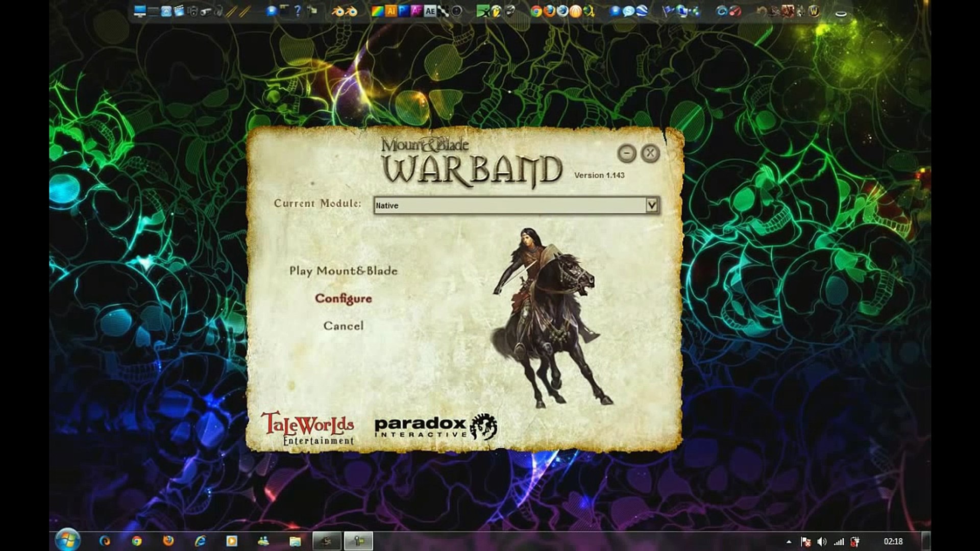Click the clock showing 02:18

pyautogui.click(x=893, y=541)
